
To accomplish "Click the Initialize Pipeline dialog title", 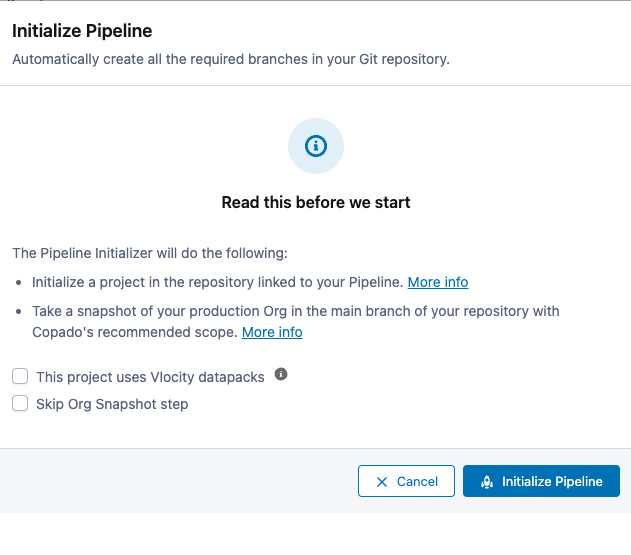I will pos(82,32).
